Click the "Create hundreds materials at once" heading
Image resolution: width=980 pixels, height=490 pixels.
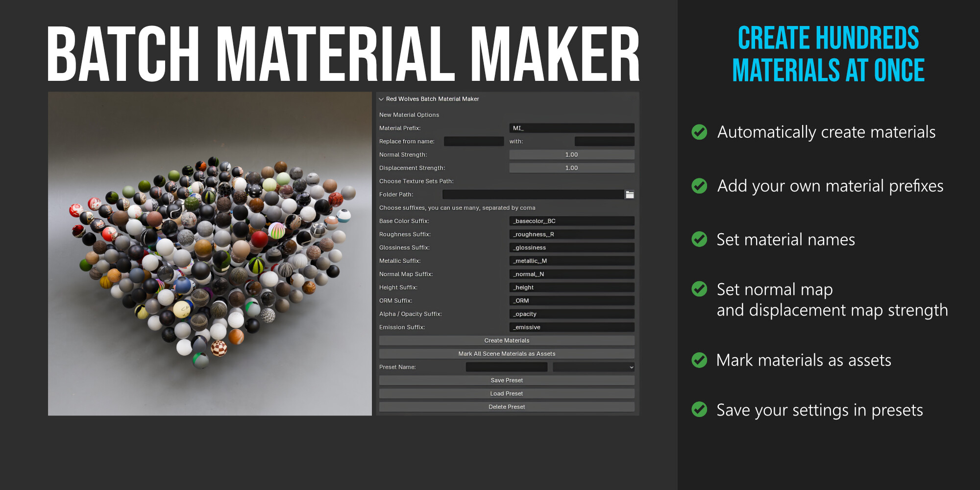tap(828, 54)
